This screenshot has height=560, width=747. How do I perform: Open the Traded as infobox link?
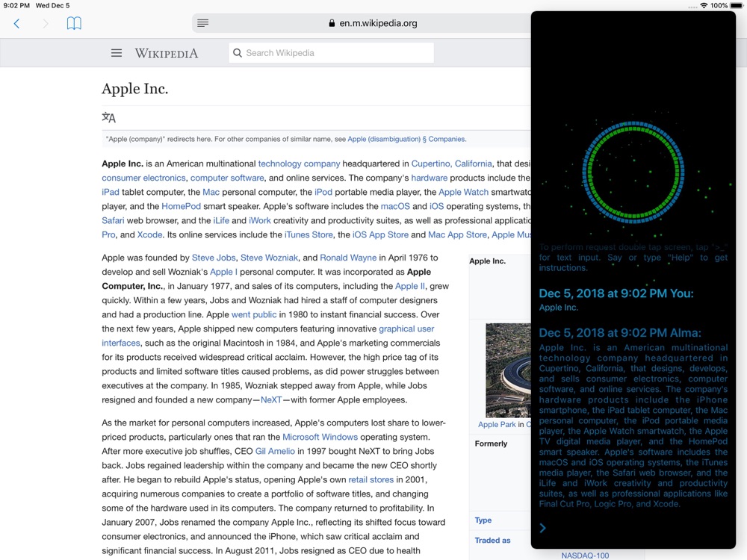click(492, 540)
